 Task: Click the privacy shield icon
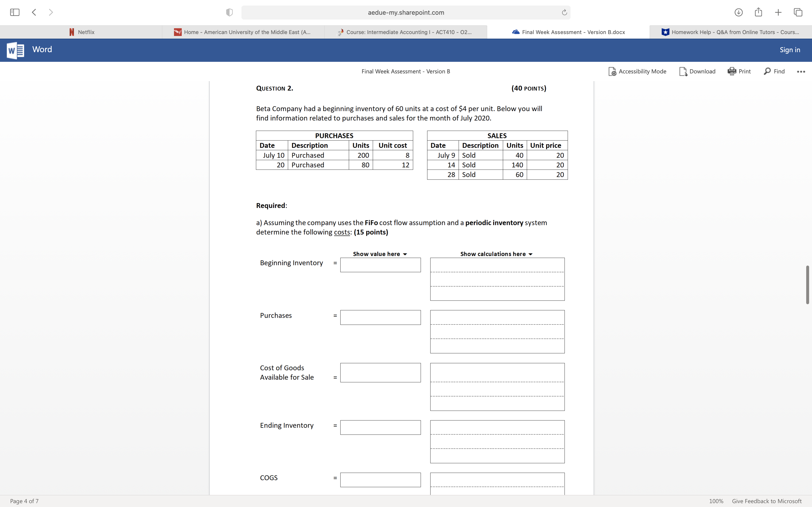pyautogui.click(x=230, y=12)
